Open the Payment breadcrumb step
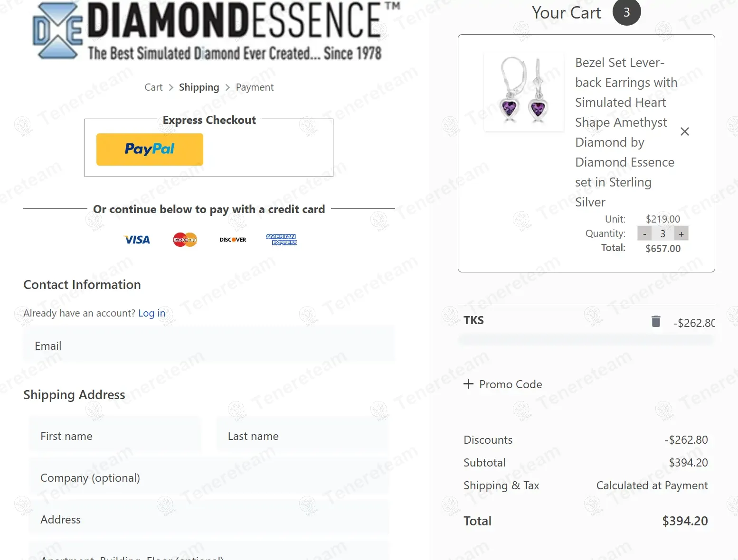738x560 pixels. click(x=255, y=87)
